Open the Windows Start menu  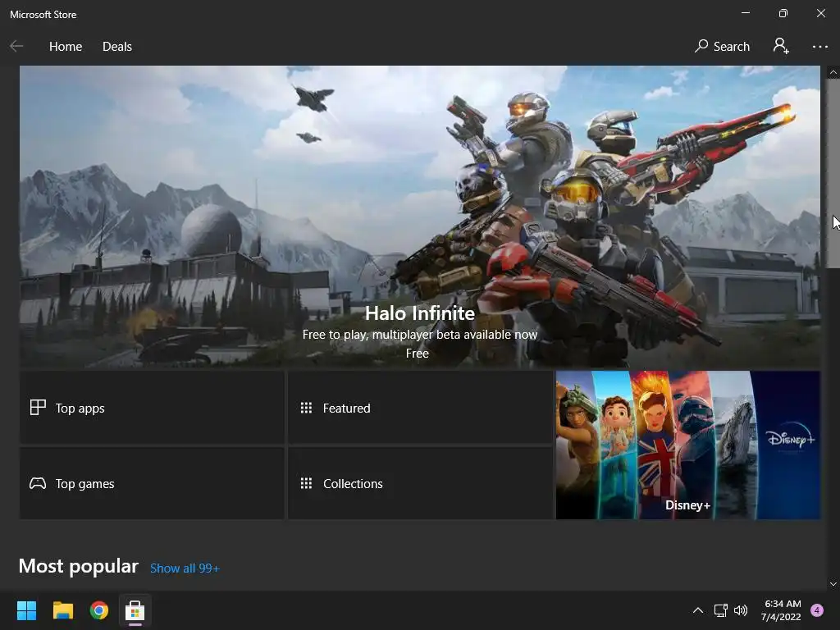(x=26, y=610)
